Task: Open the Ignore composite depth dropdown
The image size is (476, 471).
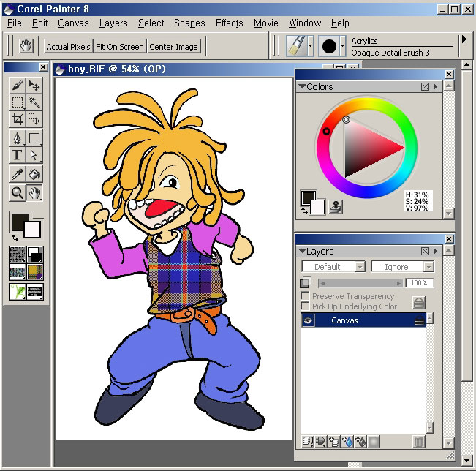Action: [x=402, y=267]
